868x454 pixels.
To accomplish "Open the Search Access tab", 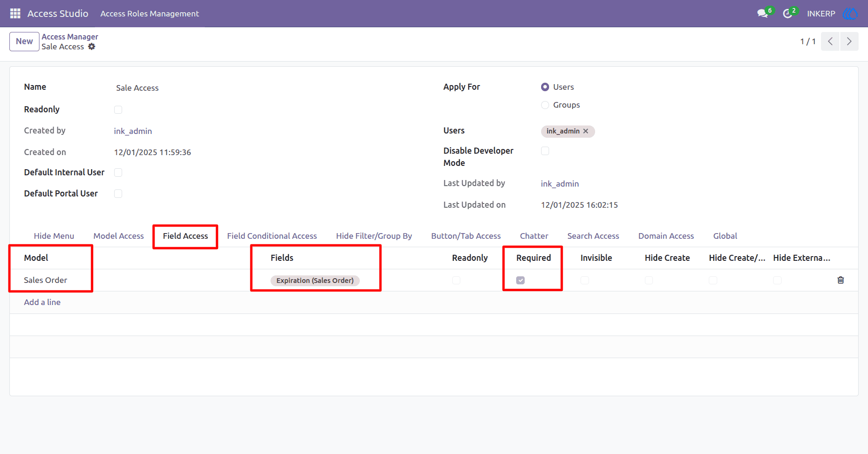I will pos(593,236).
